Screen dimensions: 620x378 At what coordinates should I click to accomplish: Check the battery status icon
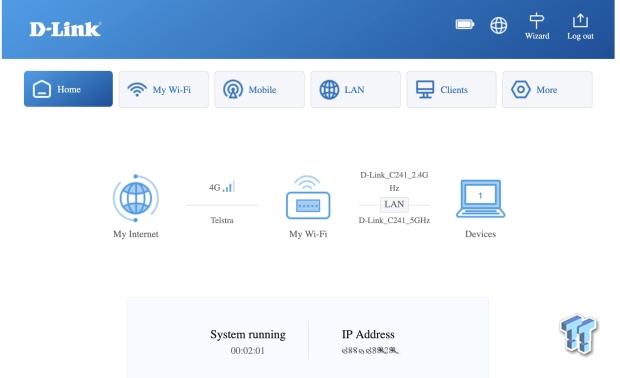(465, 25)
